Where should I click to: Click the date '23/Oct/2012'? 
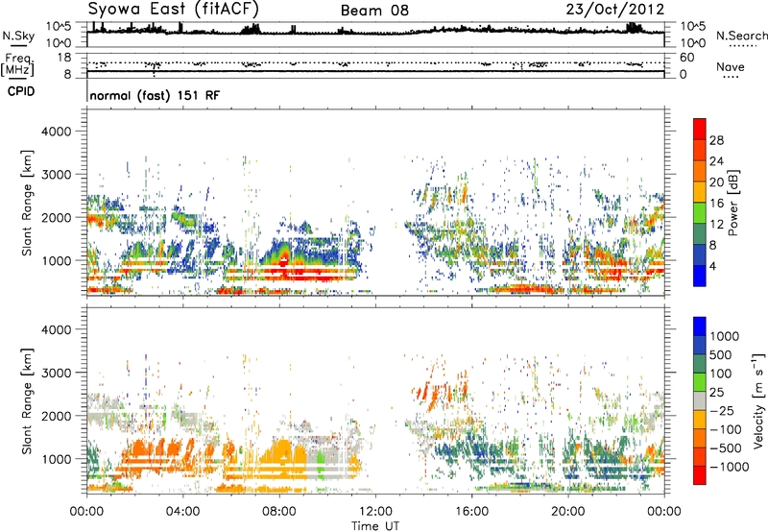[x=615, y=10]
